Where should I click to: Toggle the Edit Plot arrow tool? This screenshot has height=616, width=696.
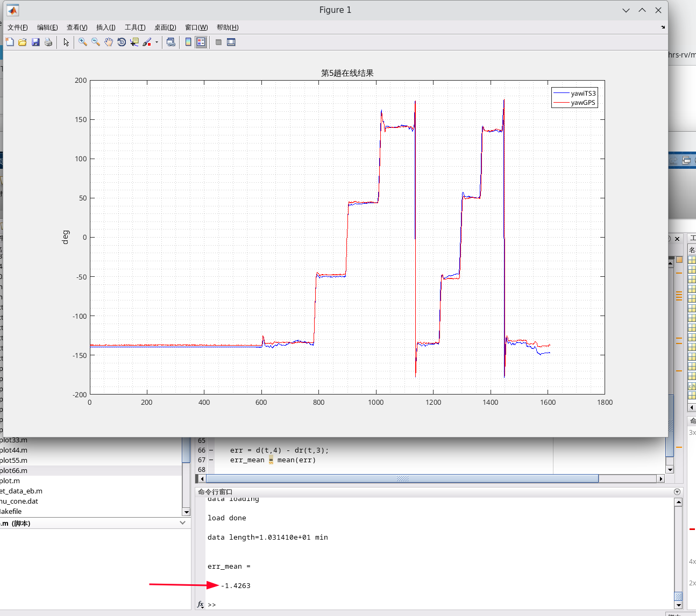66,42
